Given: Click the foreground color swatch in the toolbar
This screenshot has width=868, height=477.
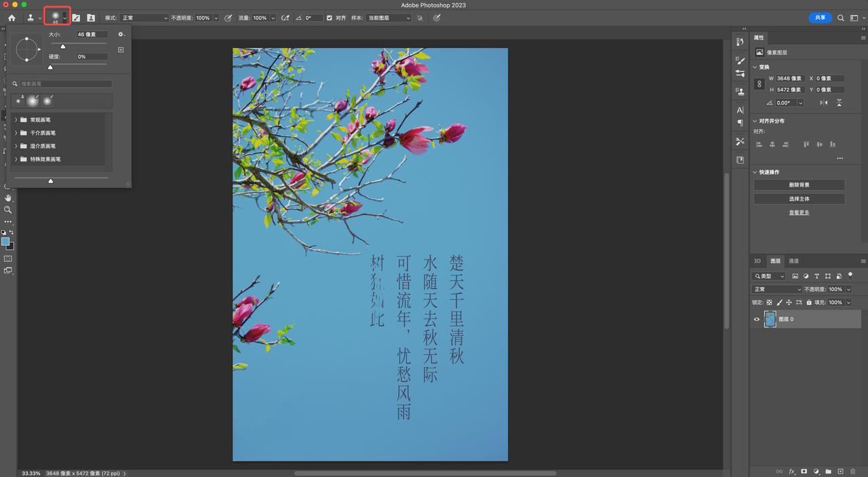Looking at the screenshot, I should (x=5, y=241).
